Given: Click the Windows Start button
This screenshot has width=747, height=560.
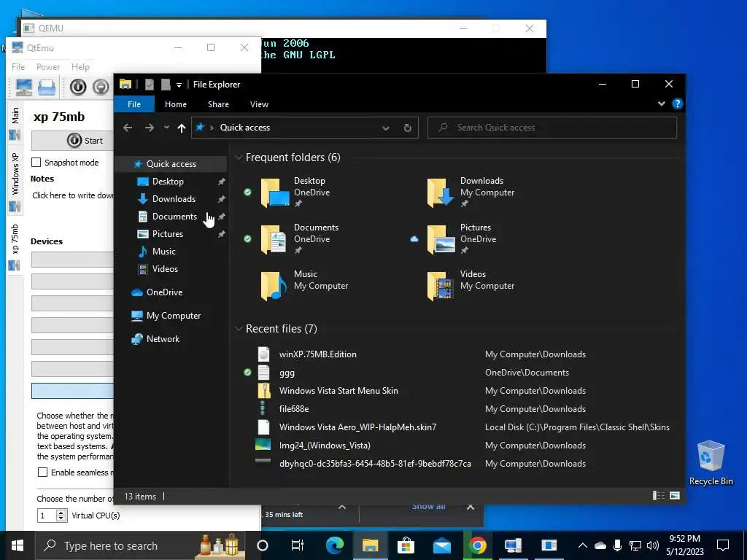Looking at the screenshot, I should tap(18, 545).
